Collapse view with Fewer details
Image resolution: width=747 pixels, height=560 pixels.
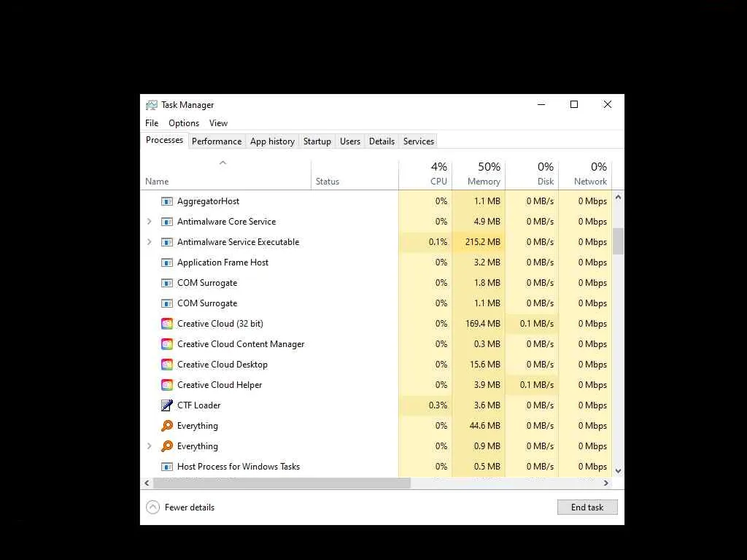[181, 507]
